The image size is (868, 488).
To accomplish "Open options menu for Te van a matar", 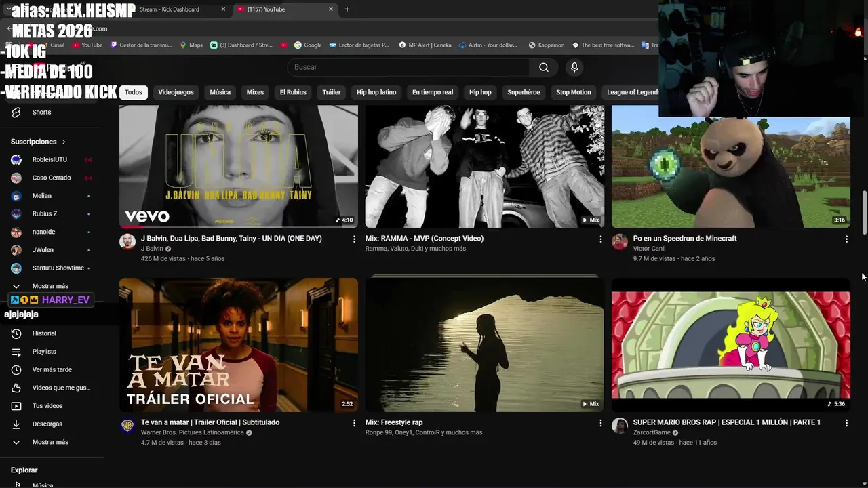I will click(354, 422).
